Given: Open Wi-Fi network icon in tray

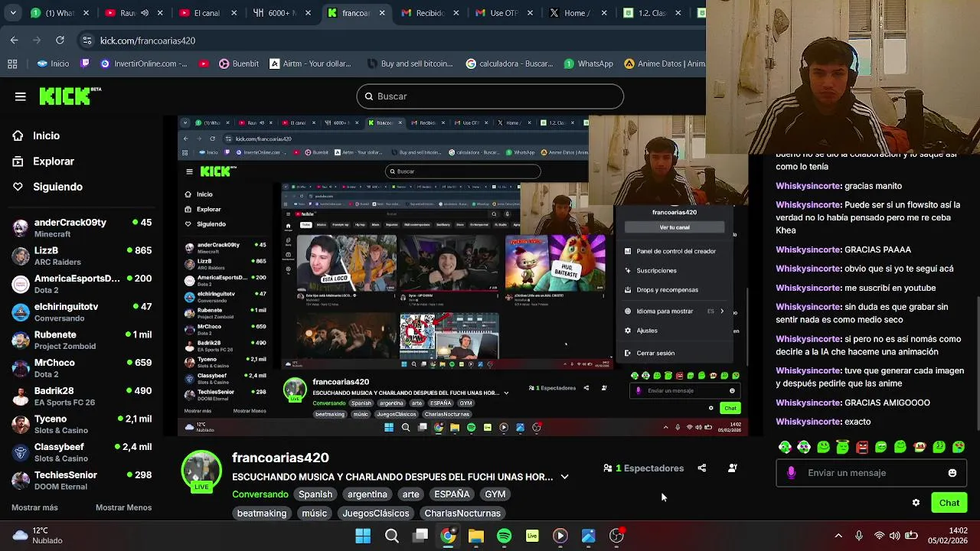Looking at the screenshot, I should click(879, 536).
